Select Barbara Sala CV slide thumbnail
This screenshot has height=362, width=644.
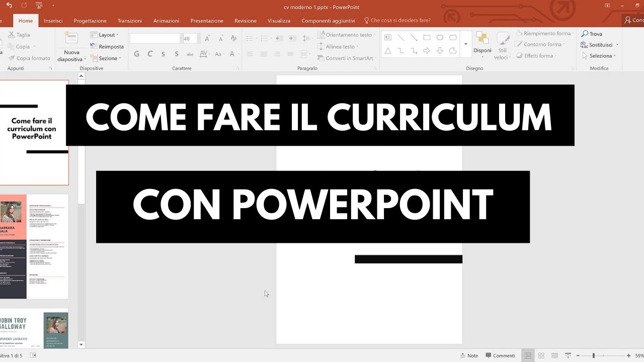(x=34, y=246)
